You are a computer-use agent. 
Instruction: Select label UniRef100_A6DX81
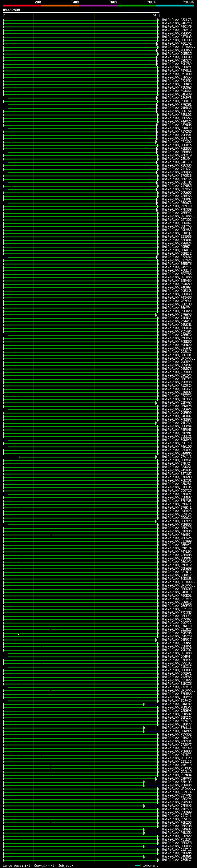click(x=177, y=481)
